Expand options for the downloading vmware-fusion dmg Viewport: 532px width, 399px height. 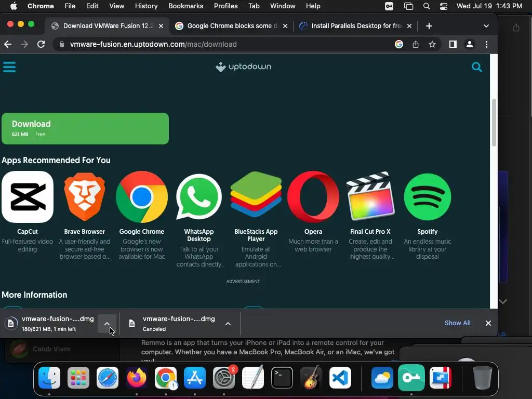[x=107, y=323]
